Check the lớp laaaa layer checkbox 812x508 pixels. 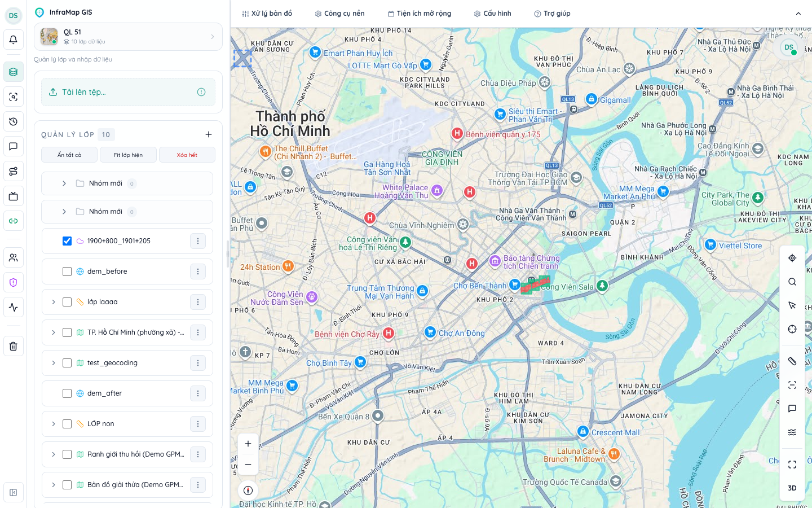coord(67,302)
